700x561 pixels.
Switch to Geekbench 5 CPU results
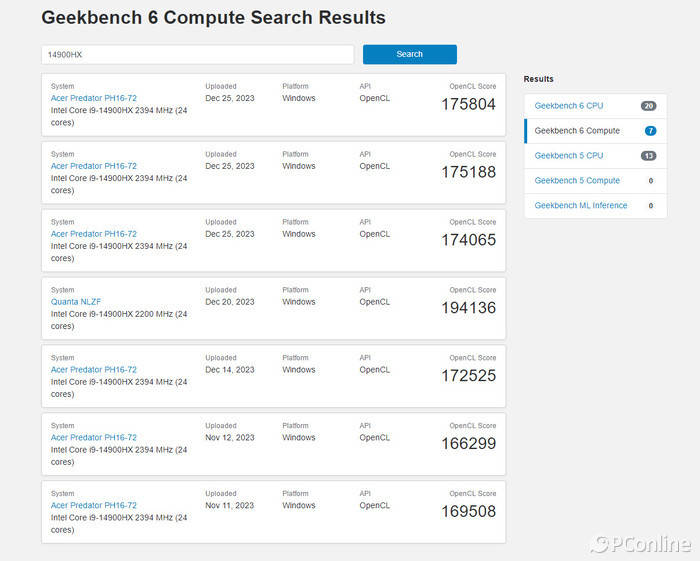click(x=569, y=156)
